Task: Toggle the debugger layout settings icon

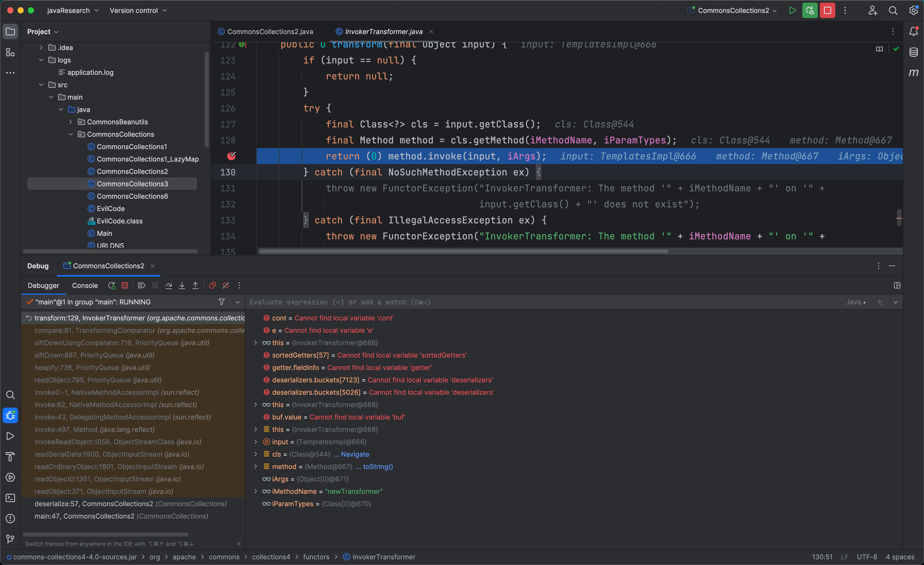Action: 897,286
